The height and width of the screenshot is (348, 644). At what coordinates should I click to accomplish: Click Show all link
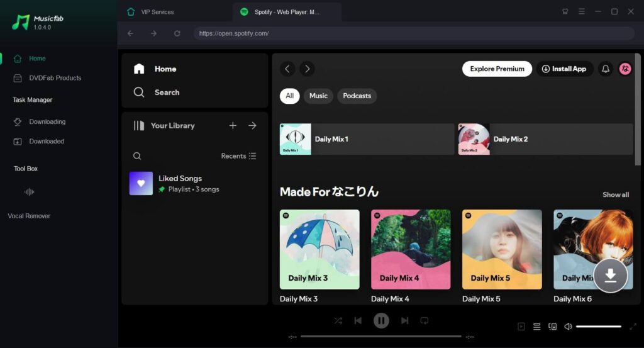click(x=615, y=194)
